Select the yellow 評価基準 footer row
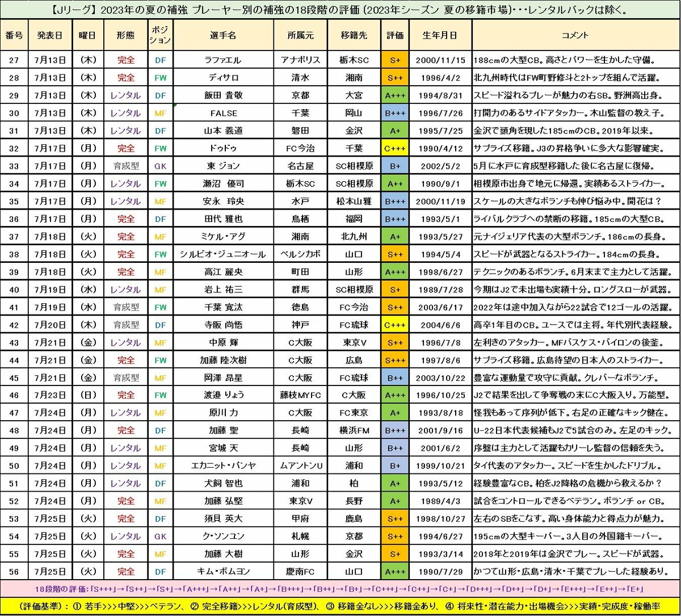This screenshot has width=681, height=616. point(340,605)
